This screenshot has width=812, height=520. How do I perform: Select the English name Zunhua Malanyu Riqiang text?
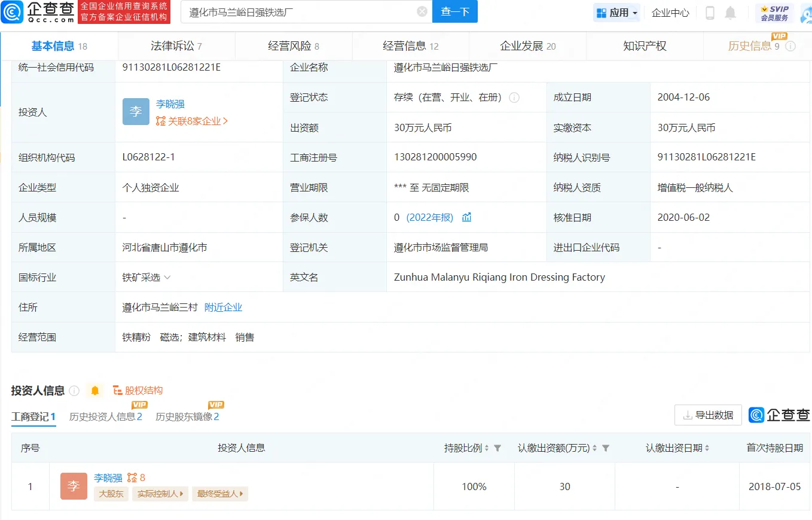pyautogui.click(x=499, y=277)
